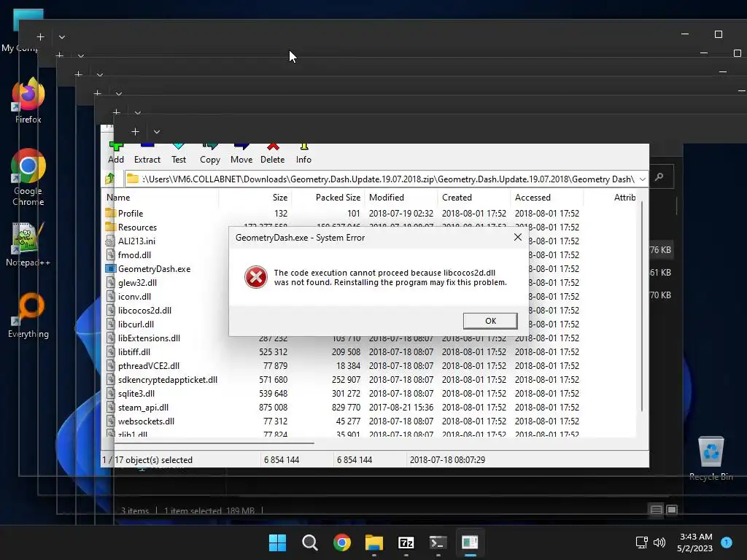Open the notification badge in the taskbar
This screenshot has height=560, width=747.
pyautogui.click(x=727, y=542)
